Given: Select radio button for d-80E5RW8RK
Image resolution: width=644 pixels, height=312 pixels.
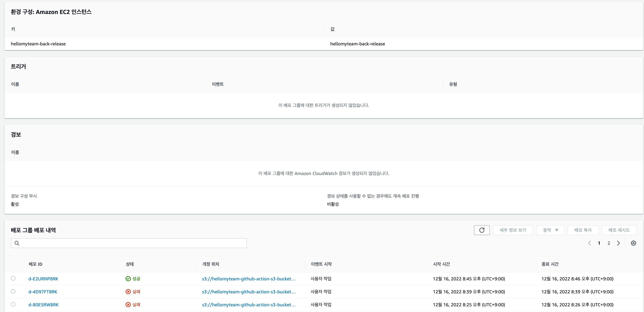Looking at the screenshot, I should [13, 304].
